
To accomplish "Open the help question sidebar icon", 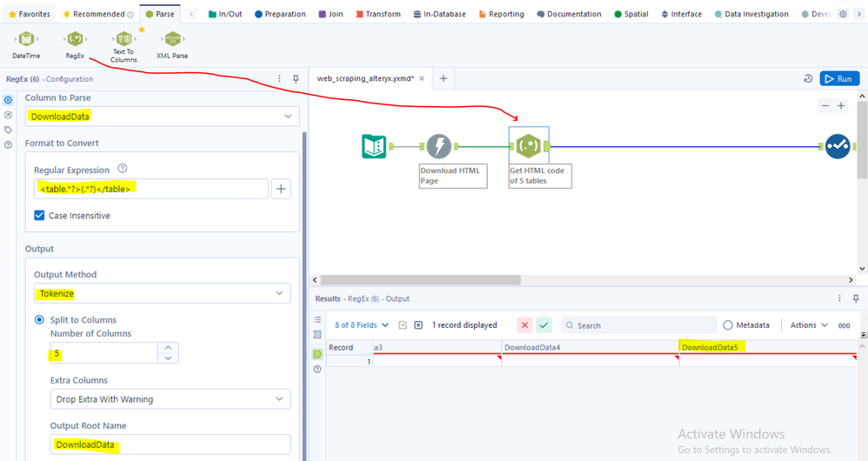I will click(x=8, y=145).
